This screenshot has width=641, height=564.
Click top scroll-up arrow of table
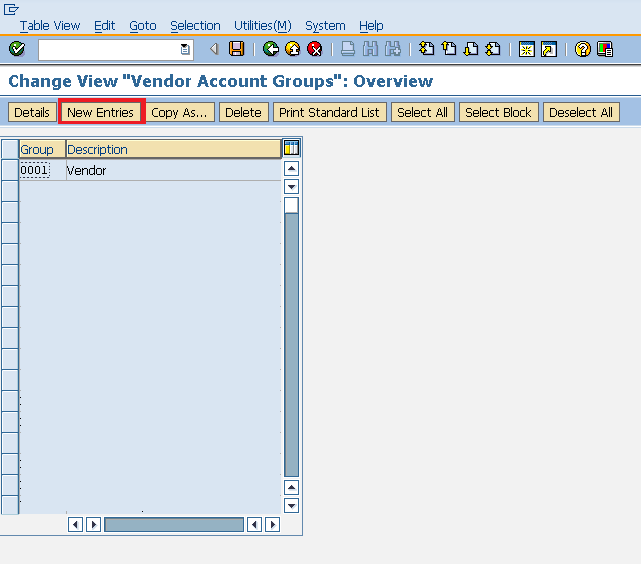coord(291,168)
